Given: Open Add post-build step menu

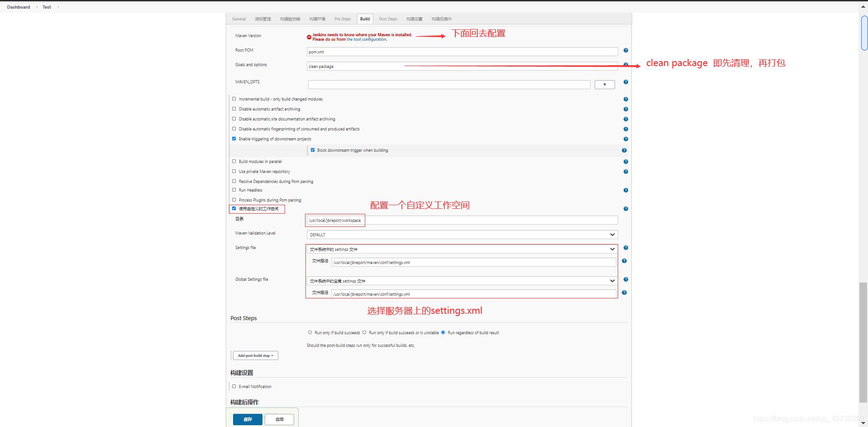Looking at the screenshot, I should click(256, 355).
